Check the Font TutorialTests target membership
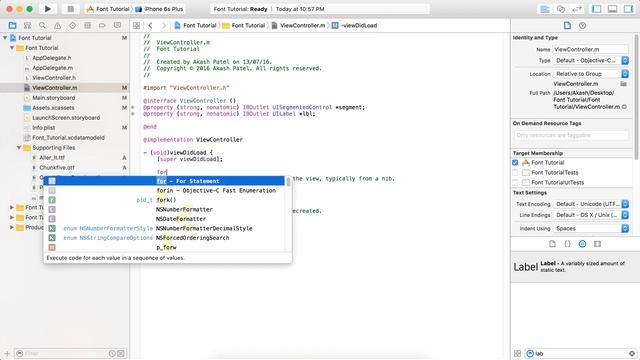The image size is (640, 360). tap(515, 173)
